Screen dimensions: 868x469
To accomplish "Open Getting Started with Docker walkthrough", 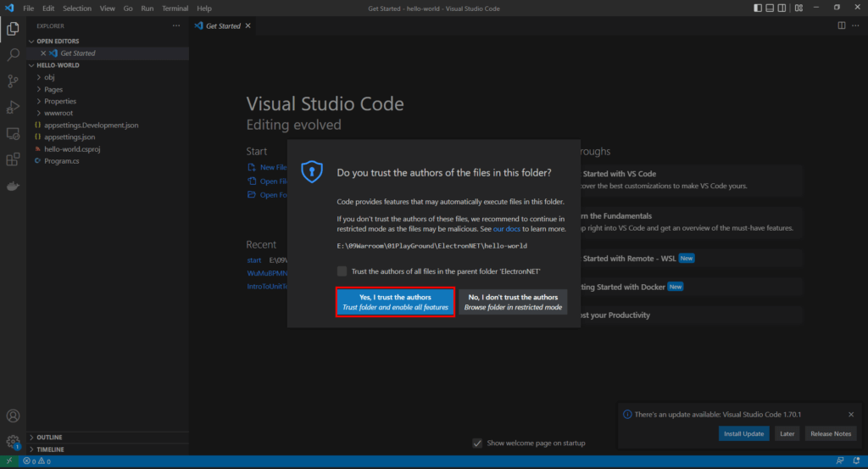I will (x=690, y=287).
